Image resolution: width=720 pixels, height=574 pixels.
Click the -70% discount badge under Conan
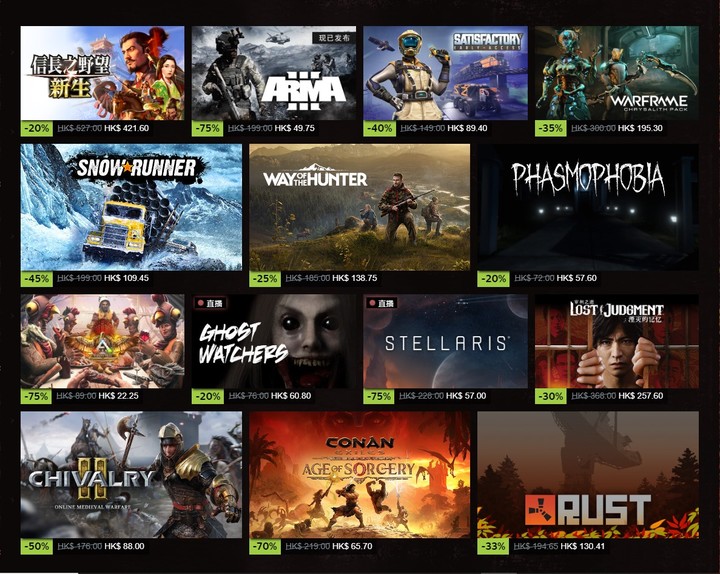(265, 546)
